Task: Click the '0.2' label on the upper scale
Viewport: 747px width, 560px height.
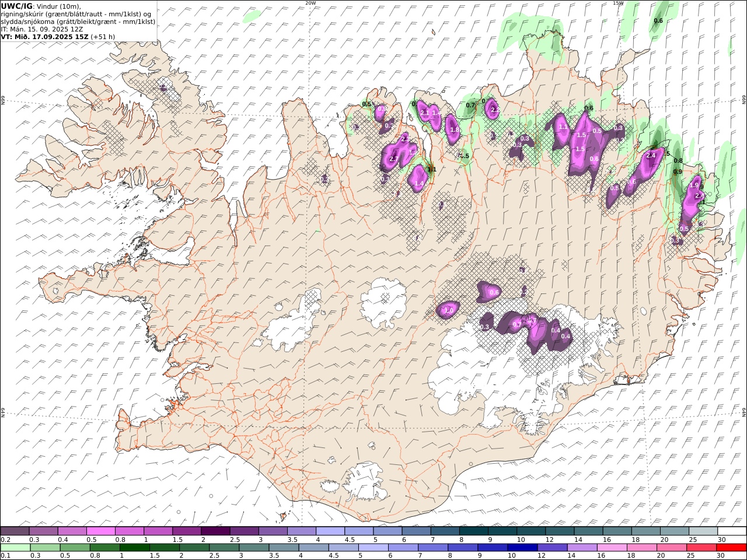Action: pyautogui.click(x=5, y=539)
